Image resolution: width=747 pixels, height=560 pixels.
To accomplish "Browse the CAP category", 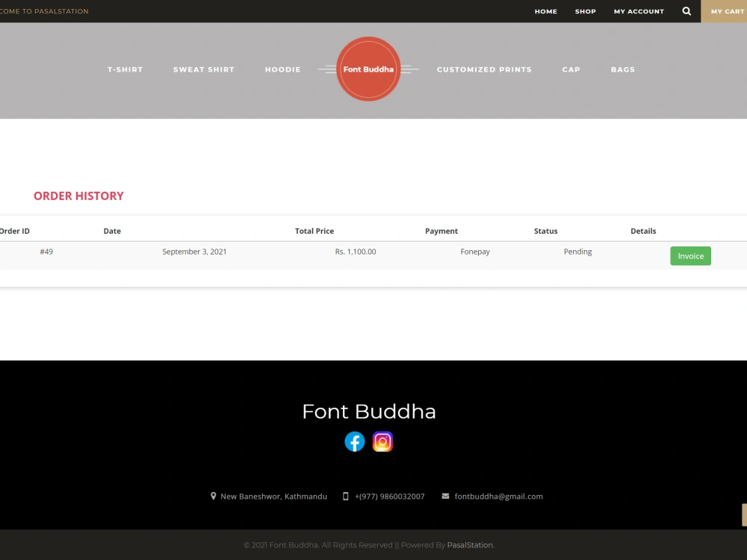I will tap(571, 69).
